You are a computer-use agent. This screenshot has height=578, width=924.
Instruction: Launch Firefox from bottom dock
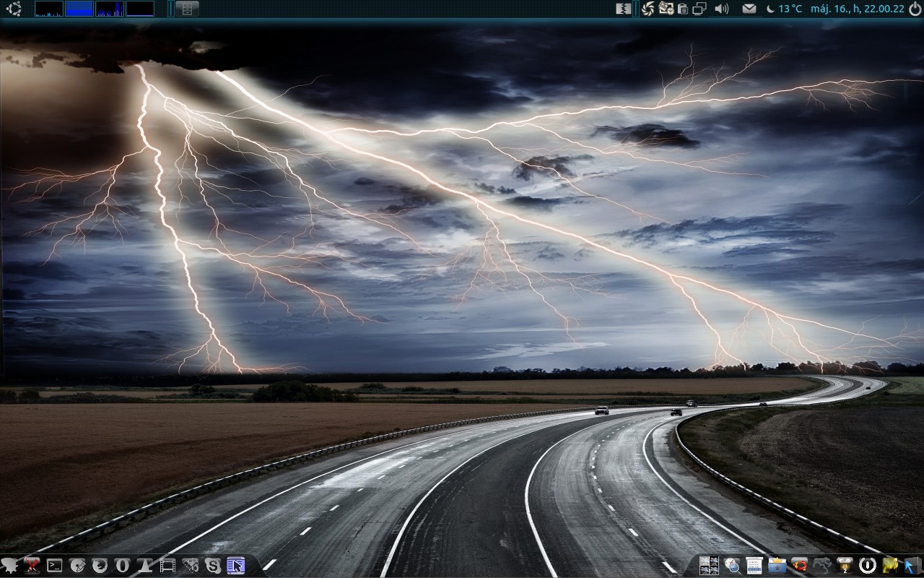tap(100, 566)
